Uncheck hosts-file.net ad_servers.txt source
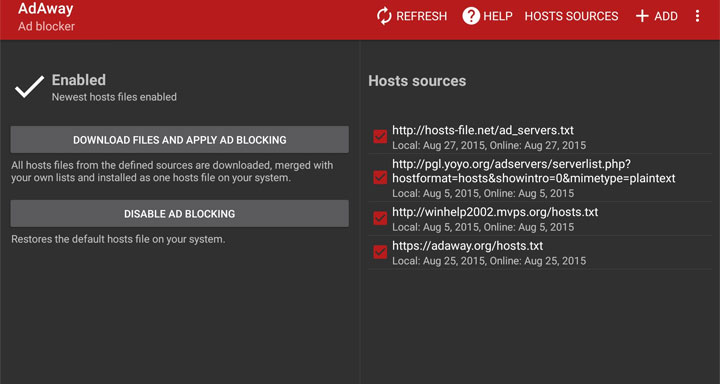 380,136
